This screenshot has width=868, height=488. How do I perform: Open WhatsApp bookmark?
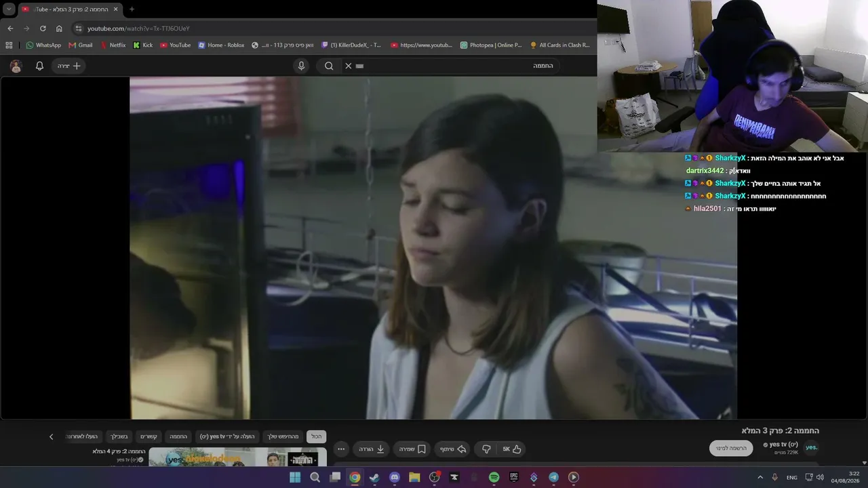(x=43, y=45)
